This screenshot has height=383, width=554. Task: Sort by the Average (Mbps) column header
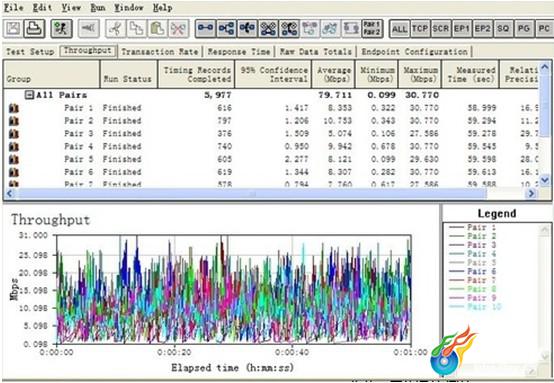click(x=334, y=74)
